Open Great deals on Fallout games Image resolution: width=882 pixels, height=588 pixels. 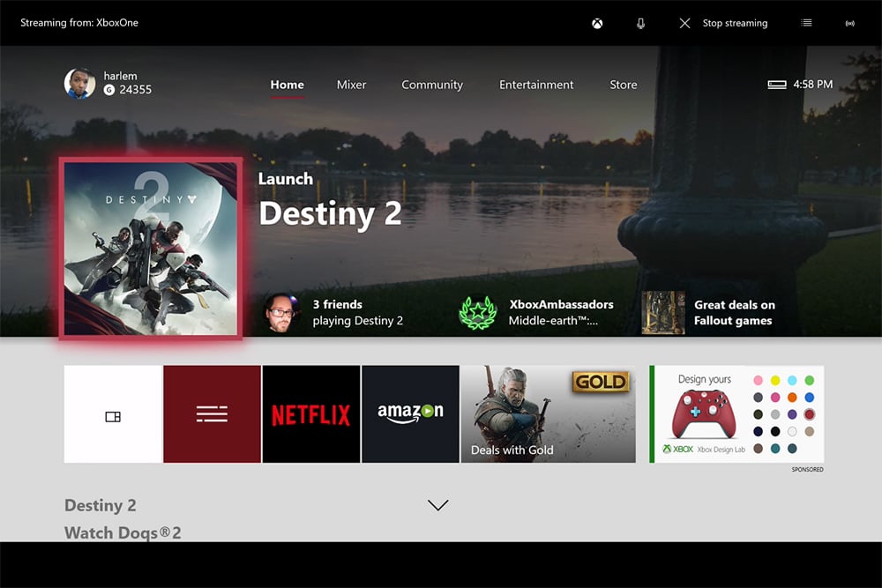coord(734,313)
